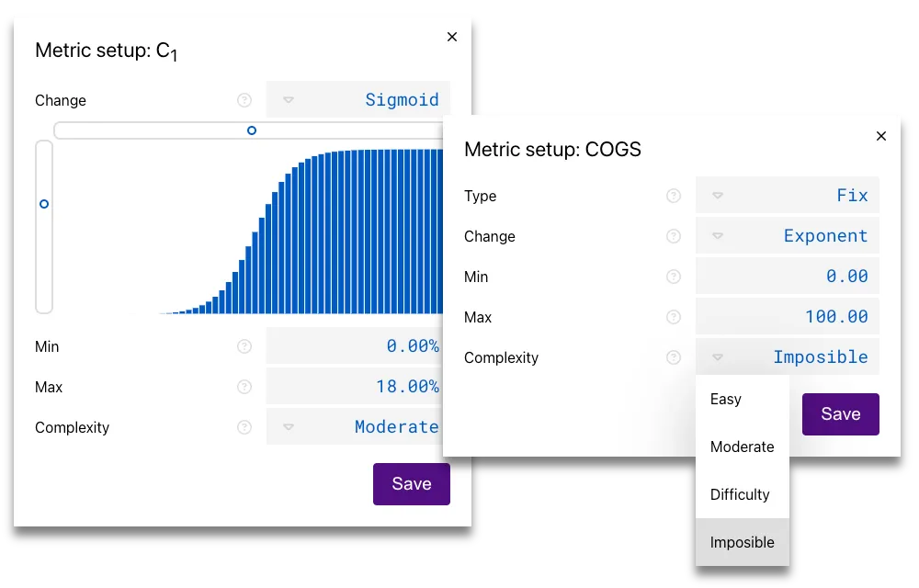Choose Moderate in the complexity list
The height and width of the screenshot is (588, 919).
pyautogui.click(x=743, y=447)
